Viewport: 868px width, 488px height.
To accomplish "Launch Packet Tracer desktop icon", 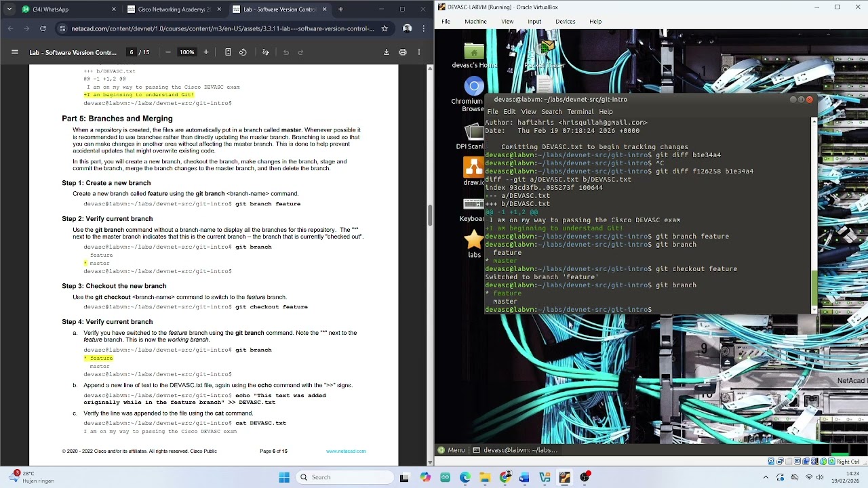I will (545, 54).
